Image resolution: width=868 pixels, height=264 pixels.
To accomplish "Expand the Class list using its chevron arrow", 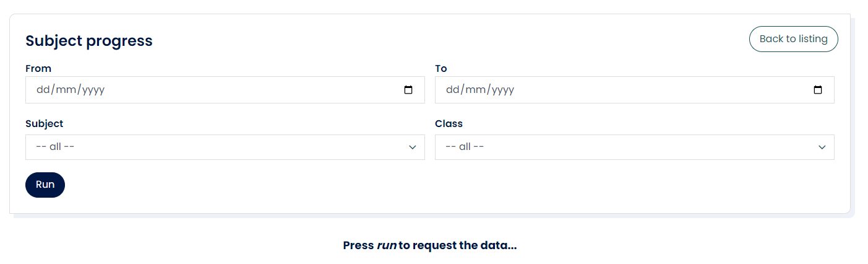I will tap(822, 147).
